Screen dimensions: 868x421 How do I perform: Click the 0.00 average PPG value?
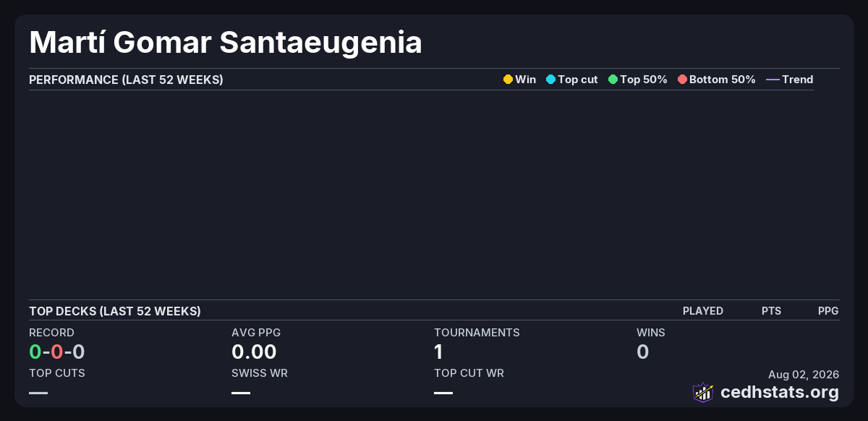tap(254, 352)
